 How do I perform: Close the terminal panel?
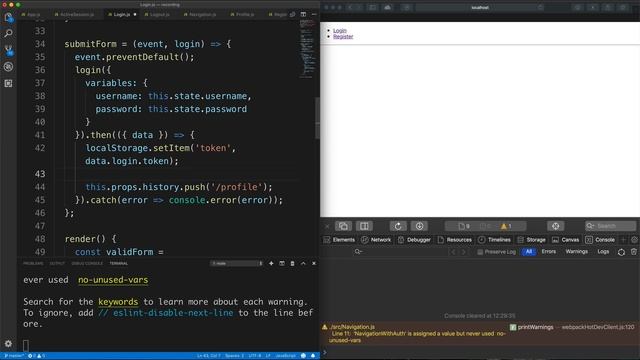(314, 263)
